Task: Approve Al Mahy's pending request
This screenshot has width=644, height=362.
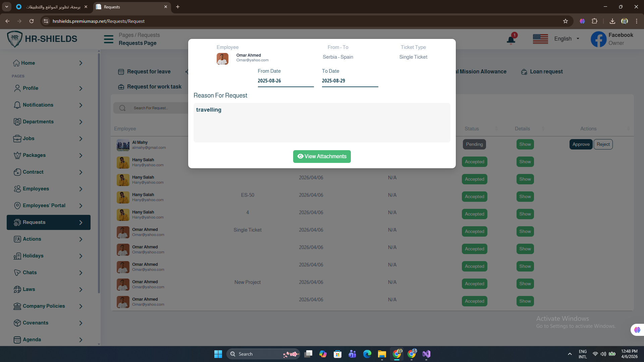Action: pos(581,144)
